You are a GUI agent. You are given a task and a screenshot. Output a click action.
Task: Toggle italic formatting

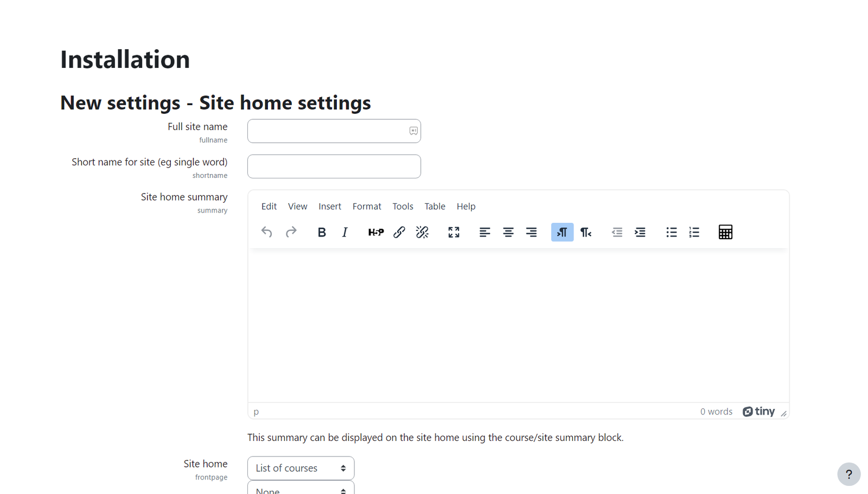coord(344,232)
